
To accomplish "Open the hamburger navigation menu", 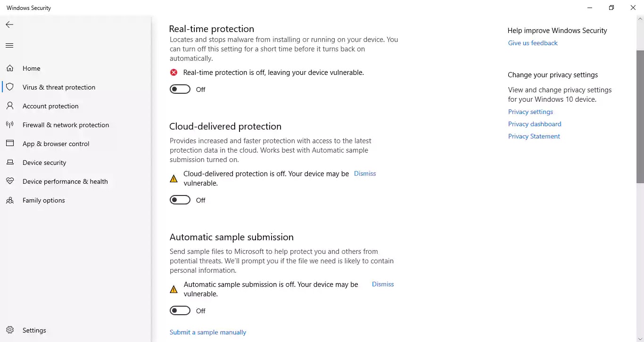I will tap(9, 46).
